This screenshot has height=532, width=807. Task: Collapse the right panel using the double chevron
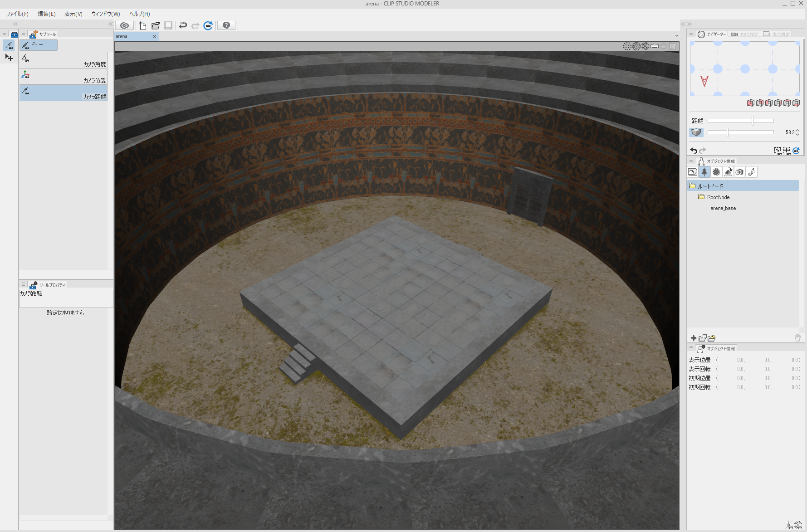tap(683, 24)
